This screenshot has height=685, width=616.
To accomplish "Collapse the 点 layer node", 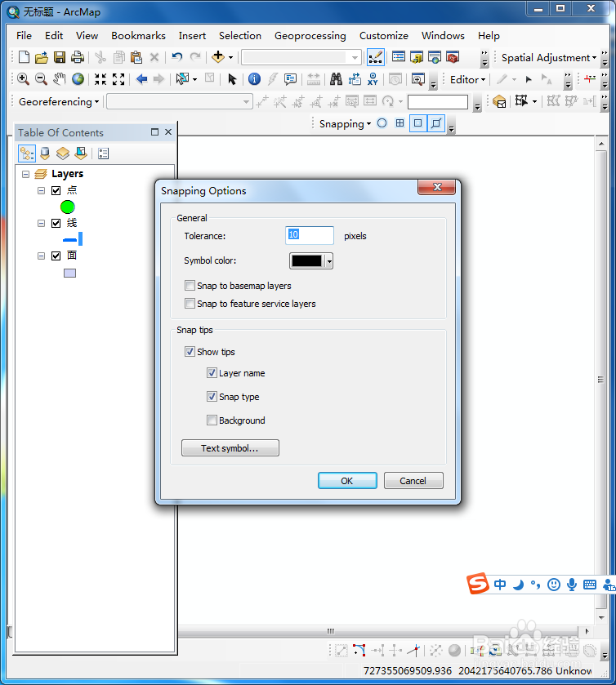I will 41,190.
